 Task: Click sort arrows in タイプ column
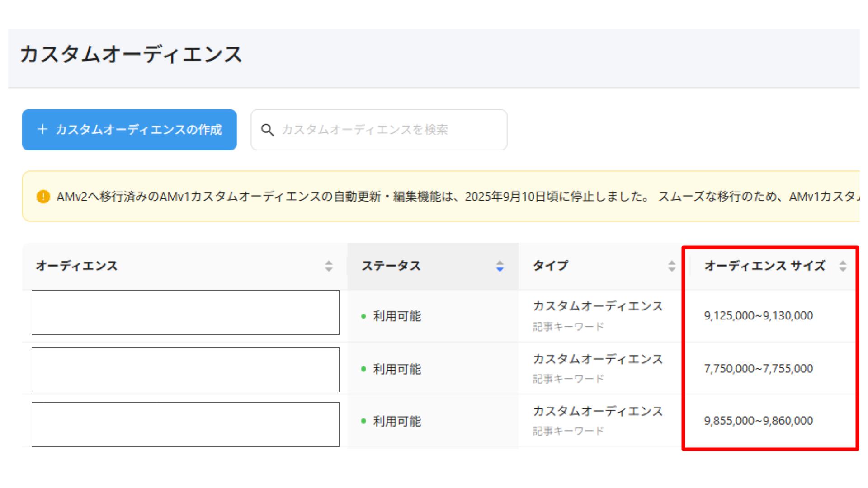[671, 266]
